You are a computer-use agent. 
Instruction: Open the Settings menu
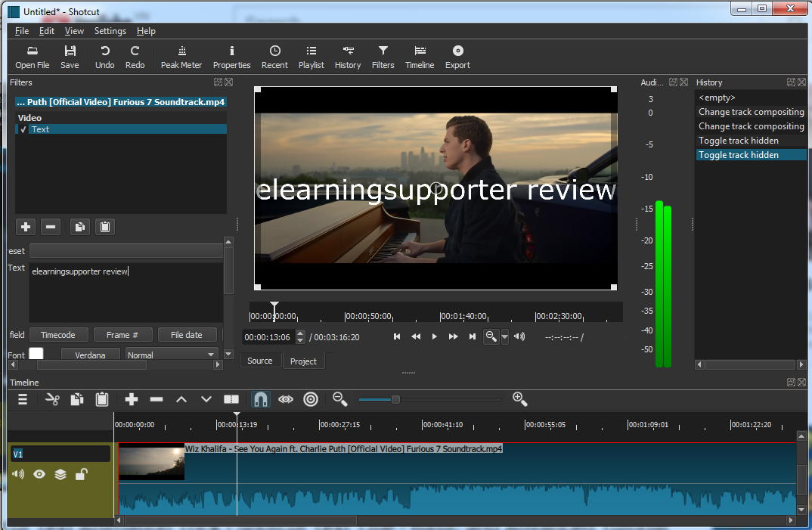(110, 31)
